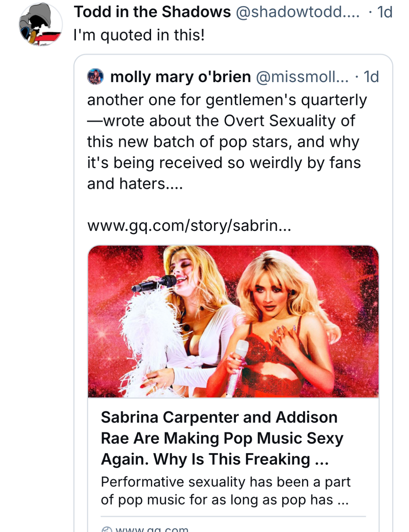Image resolution: width=409 pixels, height=532 pixels.
Task: Click the "and haters...." line in quoted post
Action: 135,184
